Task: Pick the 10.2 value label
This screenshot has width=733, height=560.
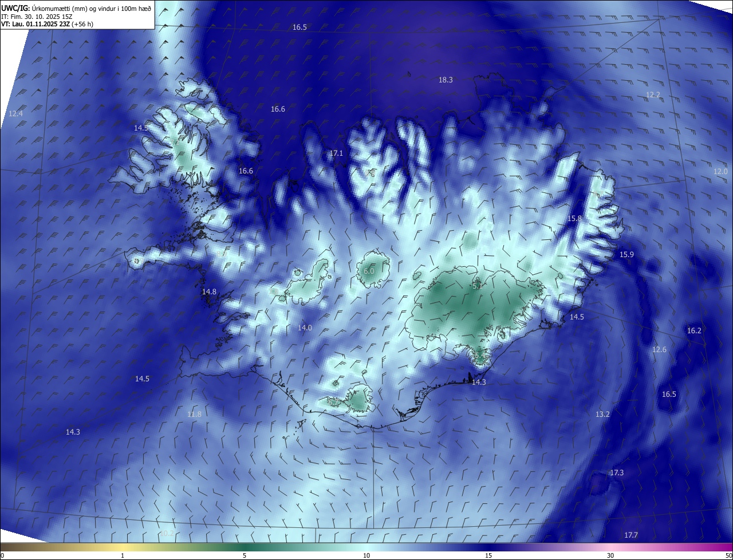Action: click(166, 534)
